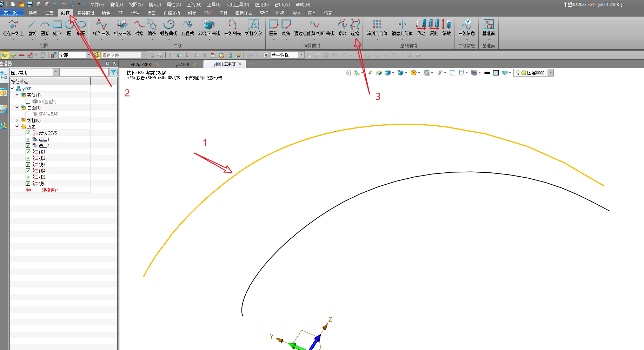Open the 编辑(E) menu
644x350 pixels.
click(116, 5)
